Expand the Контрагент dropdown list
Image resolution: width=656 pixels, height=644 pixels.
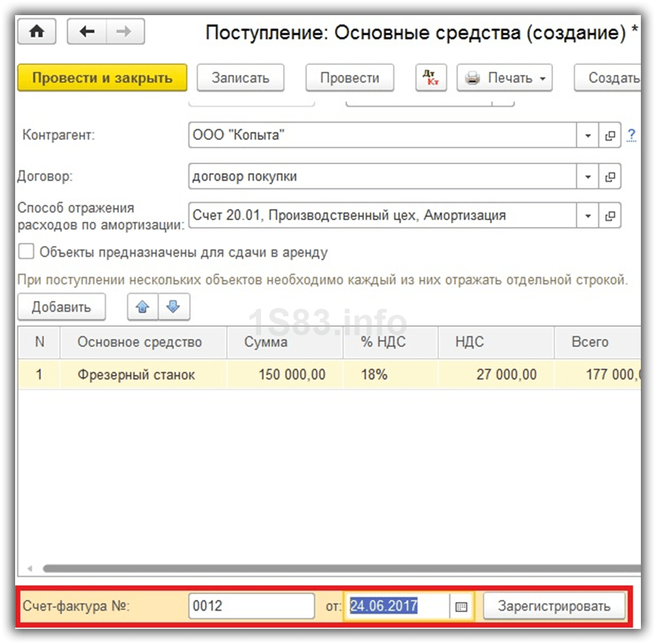click(x=587, y=135)
